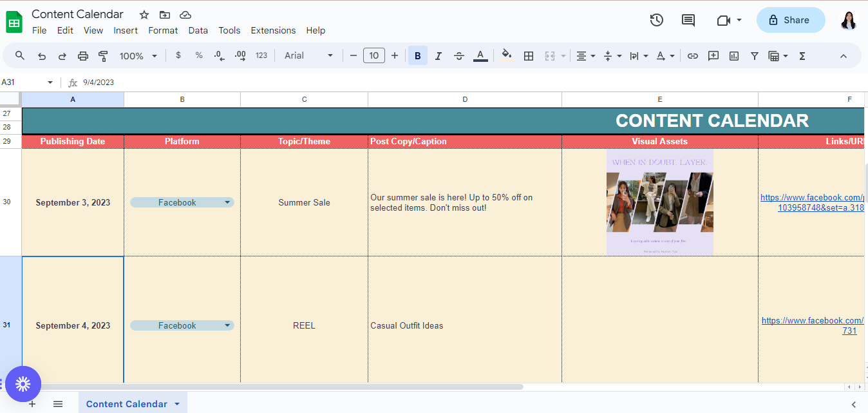Open the name box dropdown arrow

point(50,82)
